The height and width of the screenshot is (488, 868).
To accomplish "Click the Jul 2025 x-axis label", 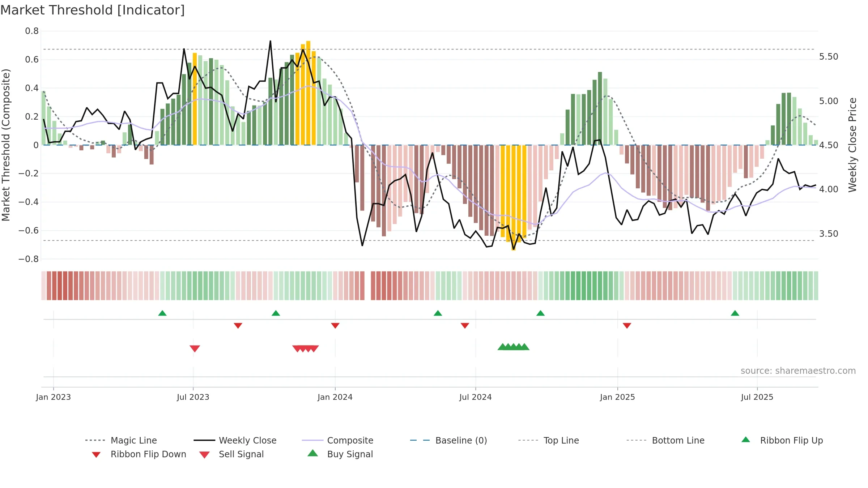I will tap(757, 397).
